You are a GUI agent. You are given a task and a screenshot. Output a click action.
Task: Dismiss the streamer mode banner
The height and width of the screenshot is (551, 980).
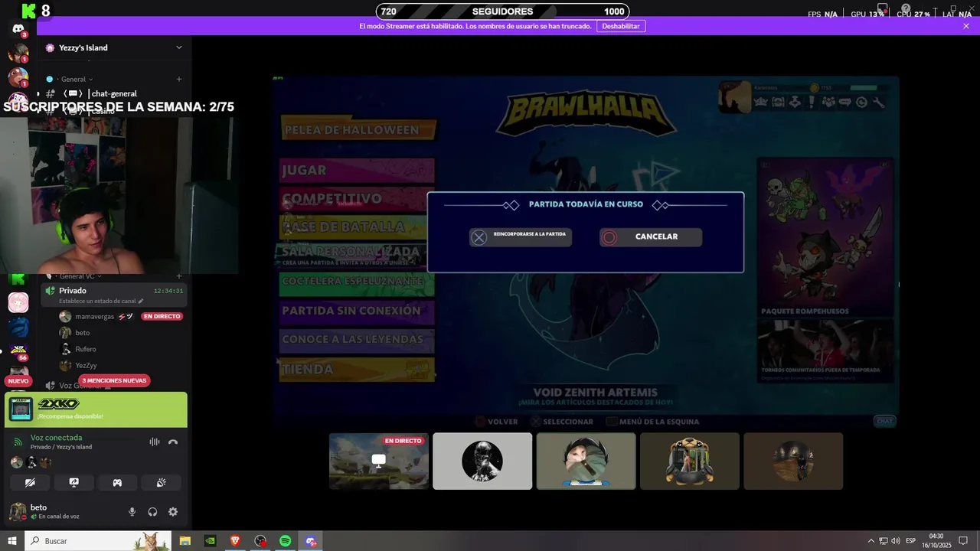(966, 26)
